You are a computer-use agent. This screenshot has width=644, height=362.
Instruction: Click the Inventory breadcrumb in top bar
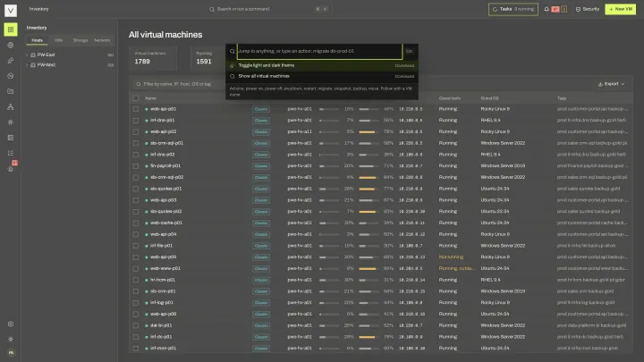tap(38, 9)
